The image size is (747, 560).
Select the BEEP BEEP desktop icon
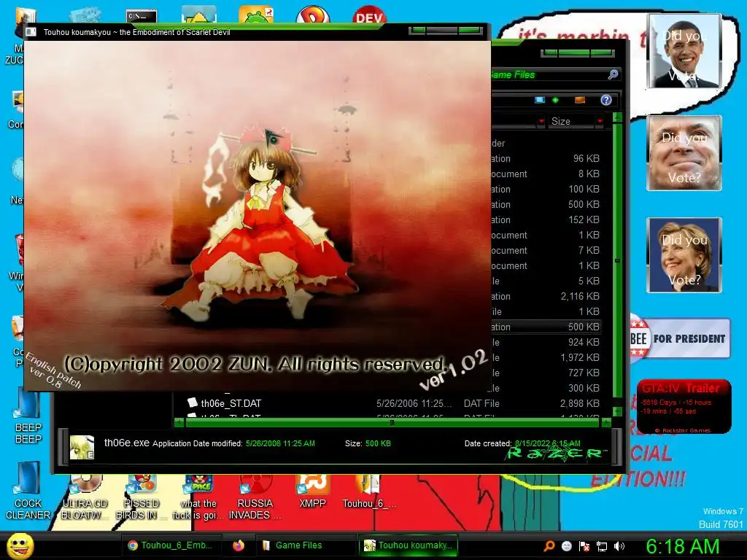pos(28,416)
